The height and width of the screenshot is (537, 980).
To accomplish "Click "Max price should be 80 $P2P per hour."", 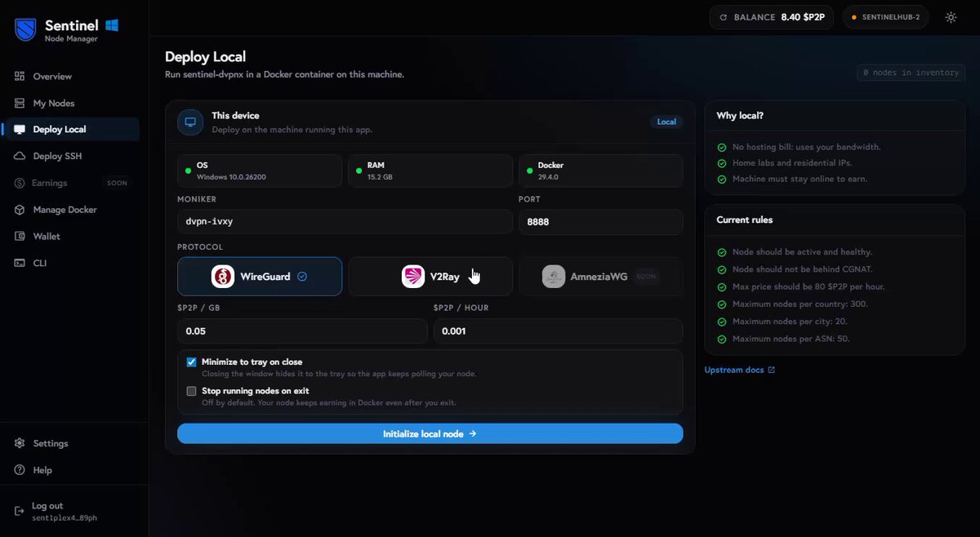I will 808,287.
